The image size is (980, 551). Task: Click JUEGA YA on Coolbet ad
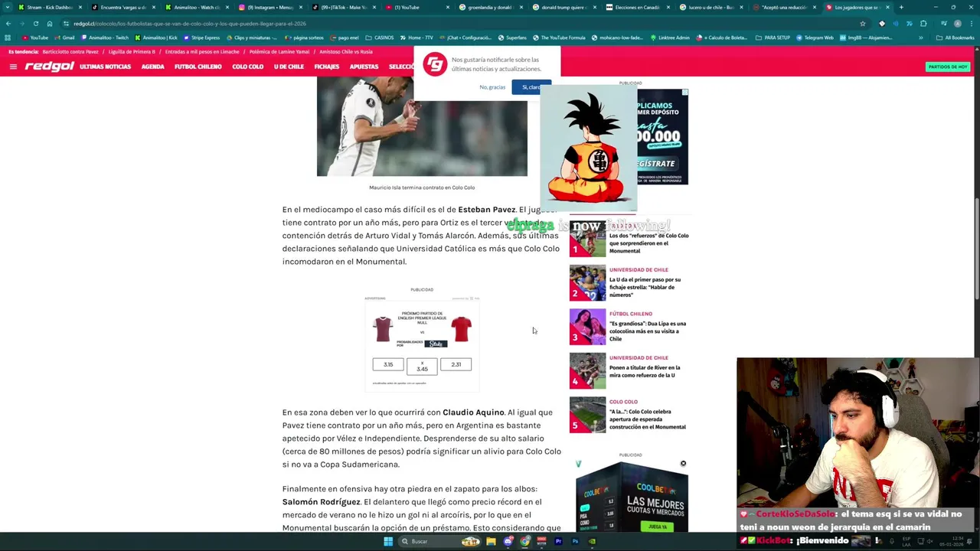(658, 527)
